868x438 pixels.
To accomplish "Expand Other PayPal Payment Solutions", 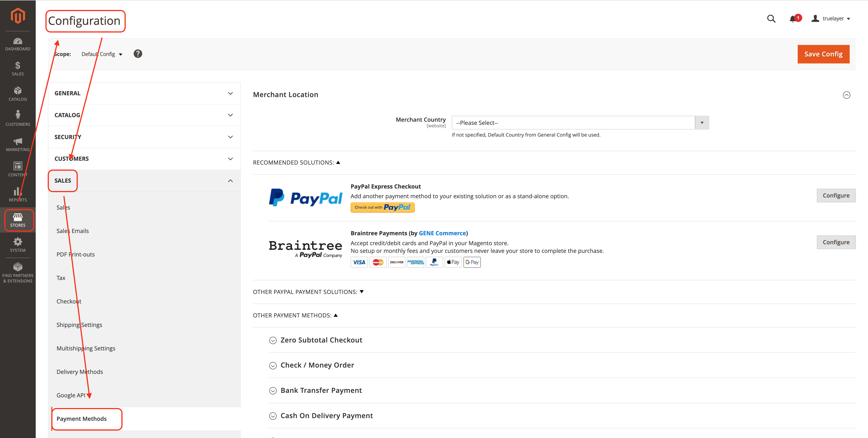I will click(308, 292).
